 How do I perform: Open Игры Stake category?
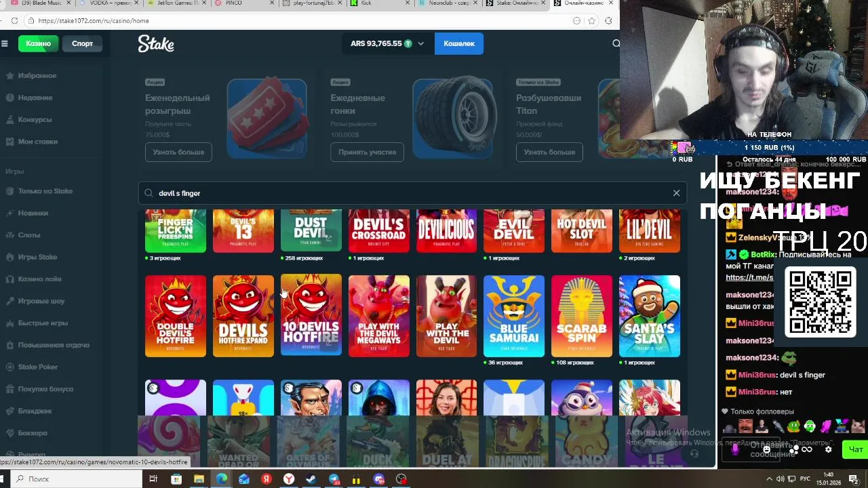click(x=32, y=257)
